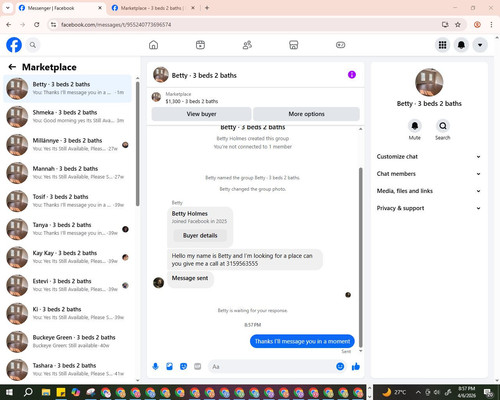Viewport: 500px width, 400px height.
Task: Click the View buyer button
Action: click(x=201, y=114)
